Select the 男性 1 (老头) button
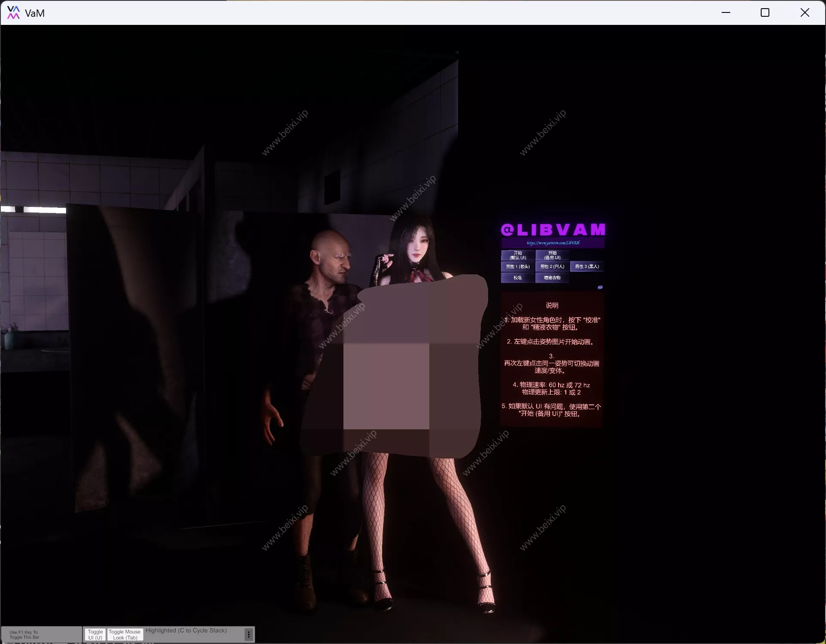 pyautogui.click(x=518, y=266)
